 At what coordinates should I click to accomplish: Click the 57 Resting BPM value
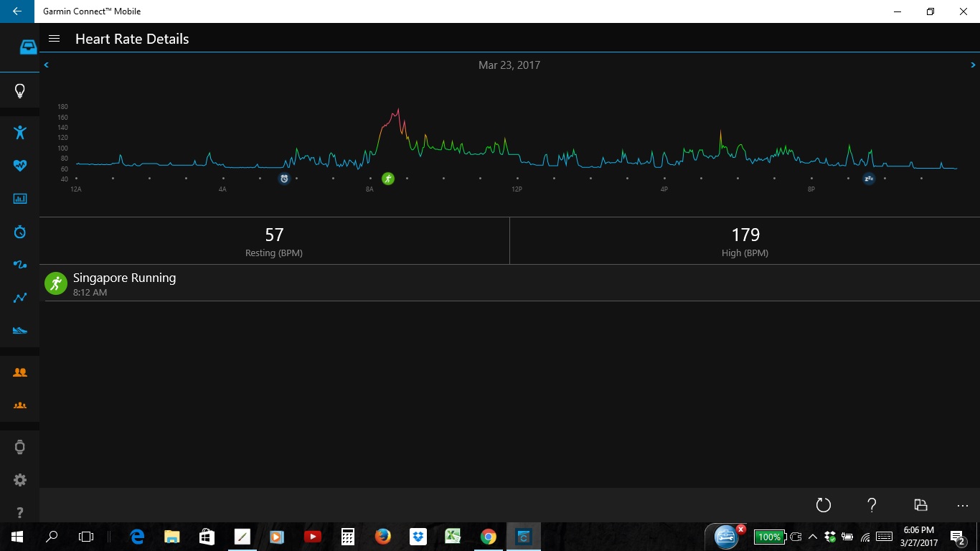coord(274,235)
